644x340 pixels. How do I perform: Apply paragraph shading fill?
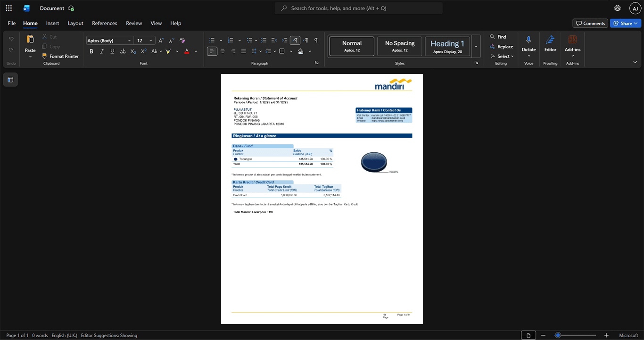point(301,51)
